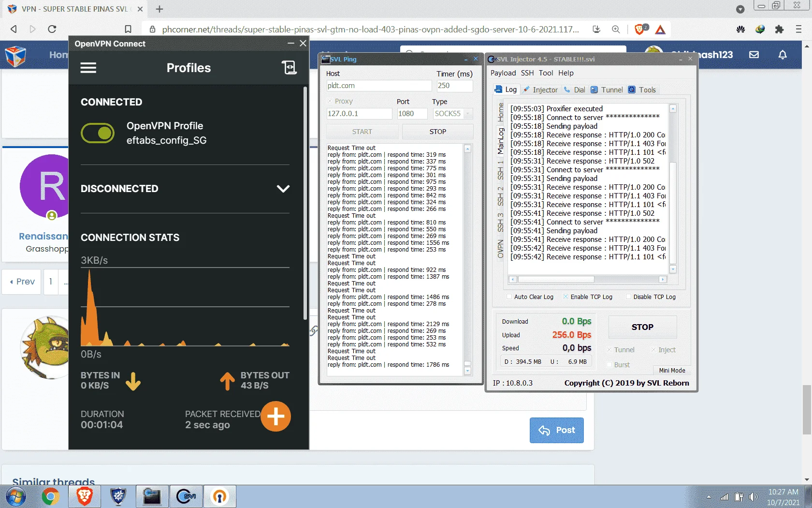Open a new browser tab
The width and height of the screenshot is (812, 508).
[159, 9]
